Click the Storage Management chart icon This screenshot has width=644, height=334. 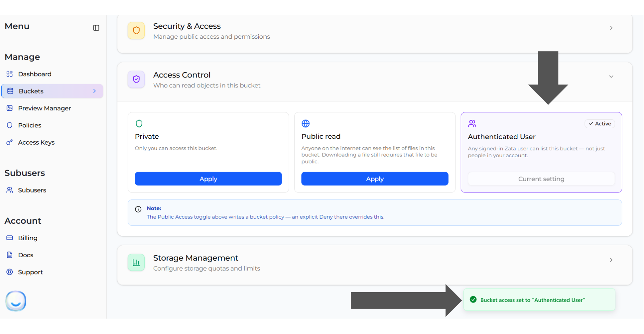pyautogui.click(x=136, y=262)
